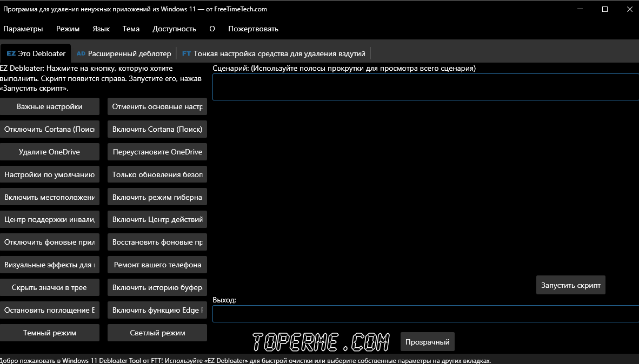The image size is (639, 364).
Task: Open the Режим menu
Action: [x=68, y=29]
